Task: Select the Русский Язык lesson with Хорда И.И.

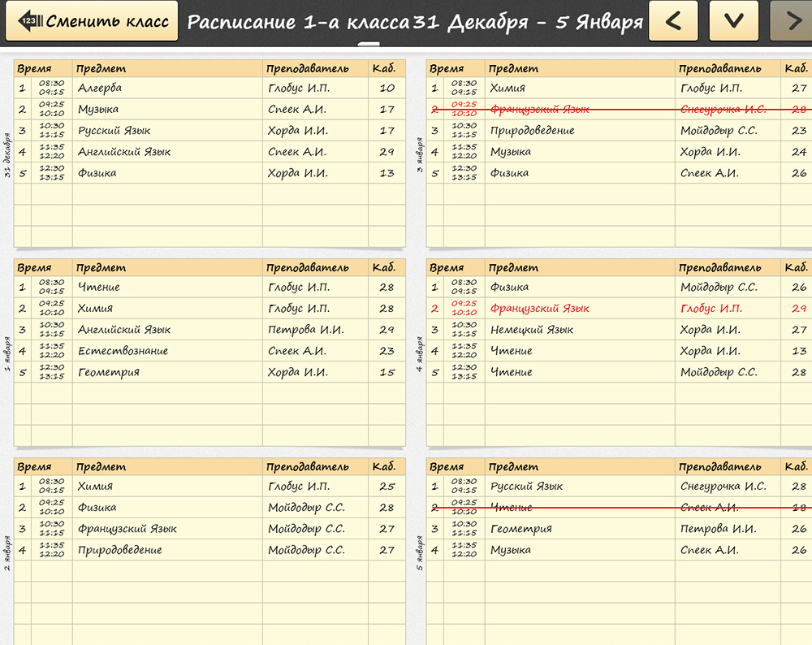Action: (x=209, y=131)
